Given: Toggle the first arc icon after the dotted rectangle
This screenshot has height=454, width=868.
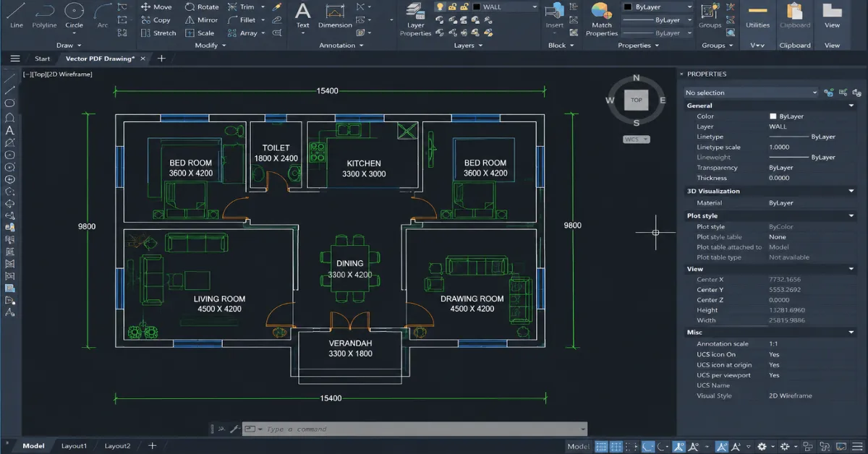Looking at the screenshot, I should click(x=649, y=446).
